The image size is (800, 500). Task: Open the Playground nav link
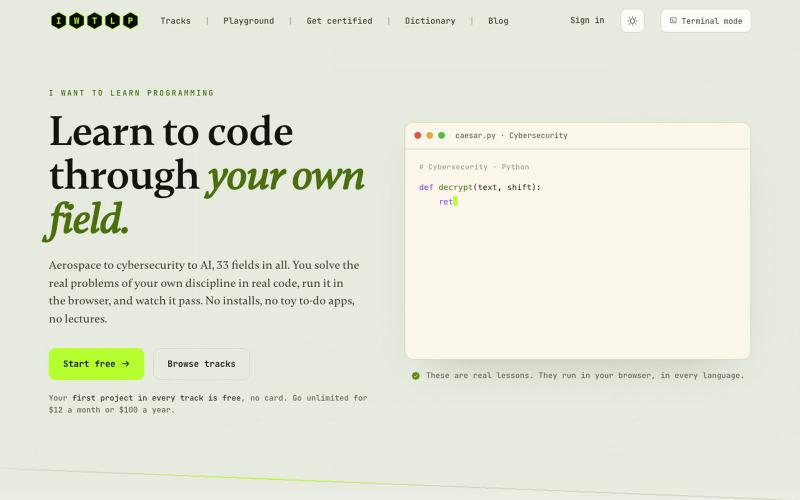tap(248, 21)
